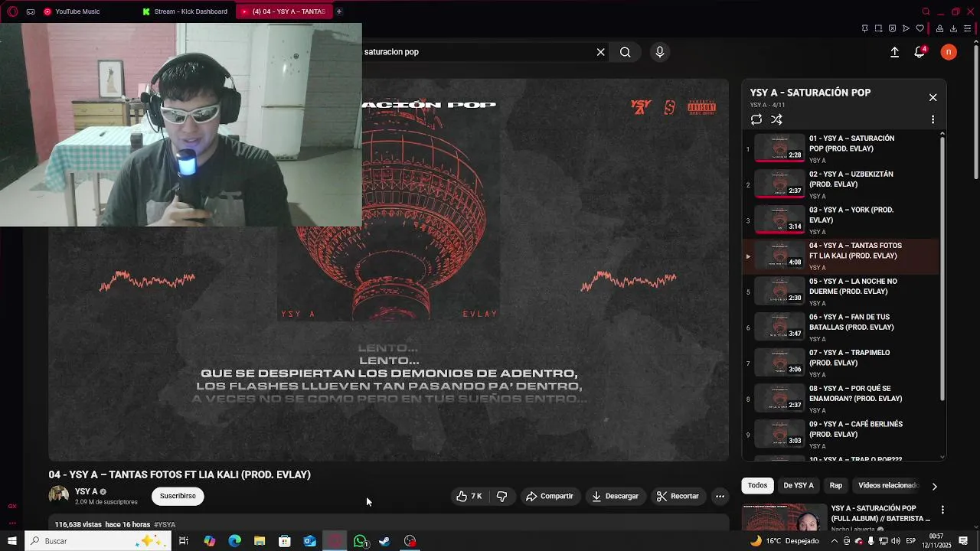Click the Descargar download button
This screenshot has height=551, width=980.
(x=615, y=496)
